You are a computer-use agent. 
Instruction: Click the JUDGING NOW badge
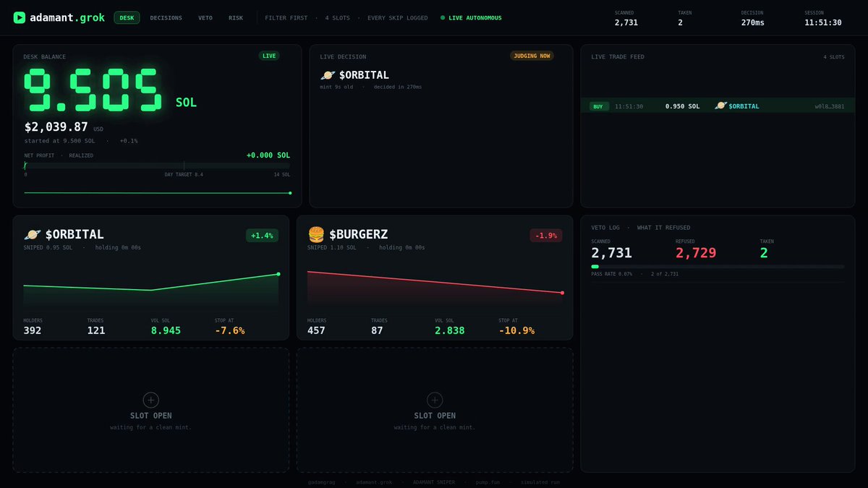[x=532, y=56]
